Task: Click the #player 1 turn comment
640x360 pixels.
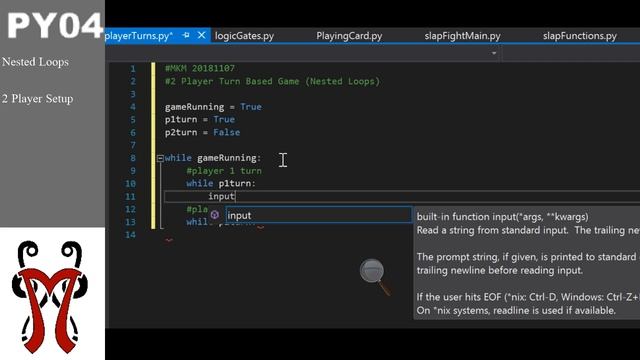Action: pos(224,171)
